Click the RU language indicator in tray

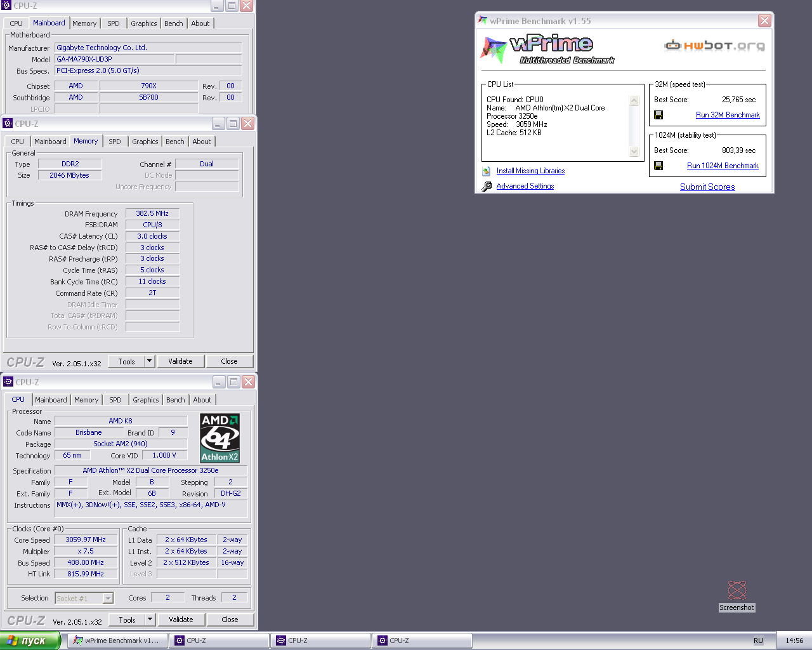tap(758, 640)
